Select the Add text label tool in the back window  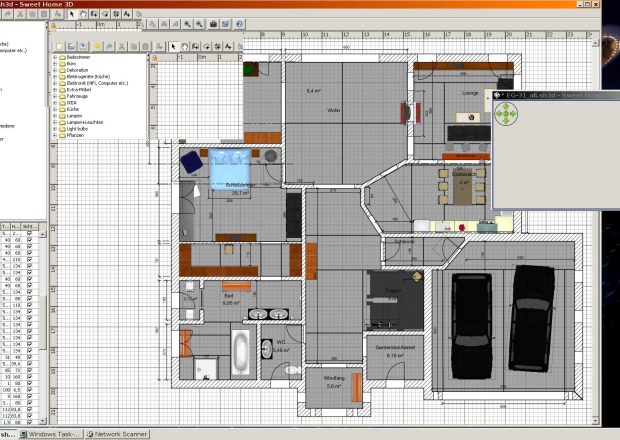pos(127,14)
